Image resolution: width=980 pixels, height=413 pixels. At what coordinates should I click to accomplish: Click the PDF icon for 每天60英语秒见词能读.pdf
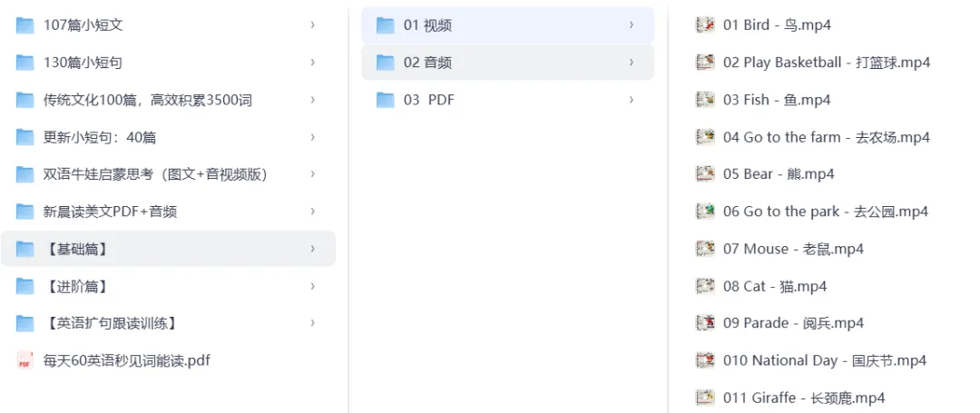point(24,360)
